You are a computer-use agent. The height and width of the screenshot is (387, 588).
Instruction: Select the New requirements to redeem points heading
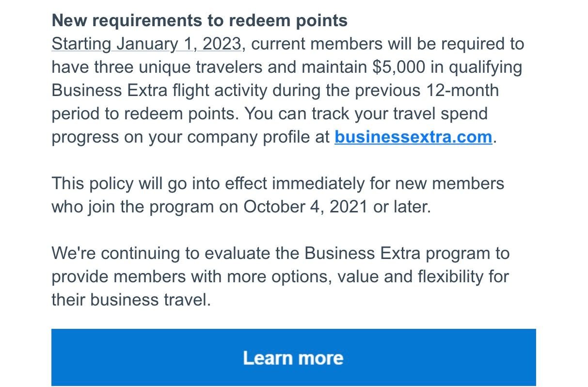(200, 21)
